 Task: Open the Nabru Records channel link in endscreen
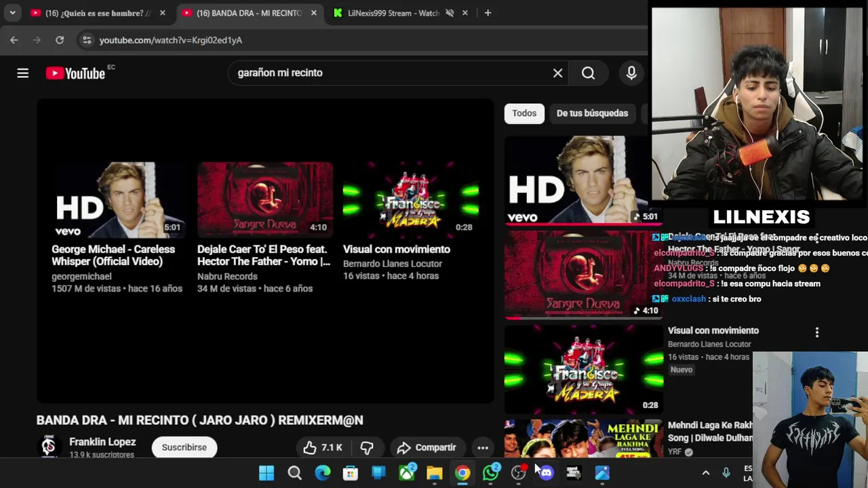coord(227,277)
